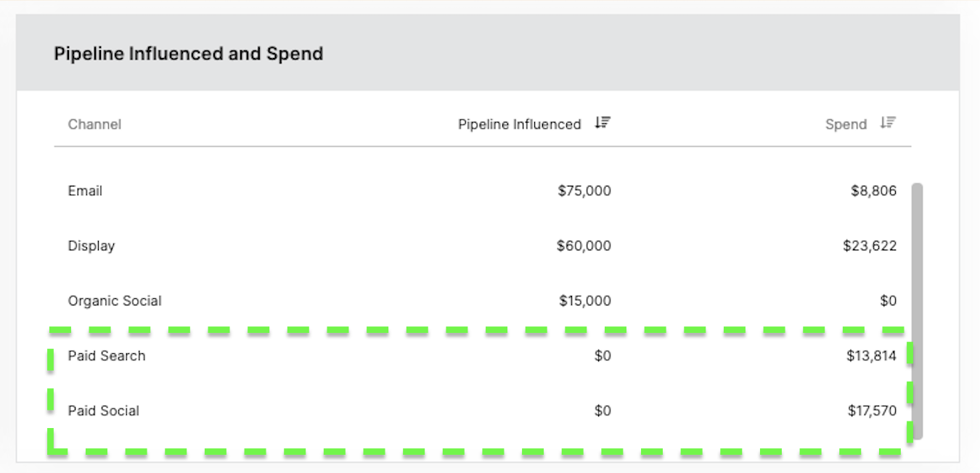Click the table's vertical scrollbar thumb
This screenshot has height=473, width=980.
pos(917,311)
